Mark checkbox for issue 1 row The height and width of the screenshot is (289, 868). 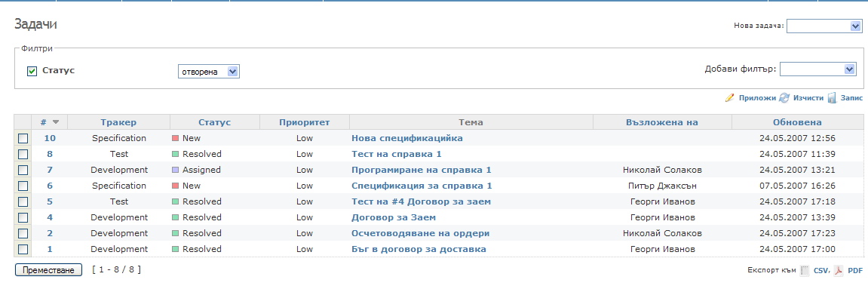click(x=23, y=249)
